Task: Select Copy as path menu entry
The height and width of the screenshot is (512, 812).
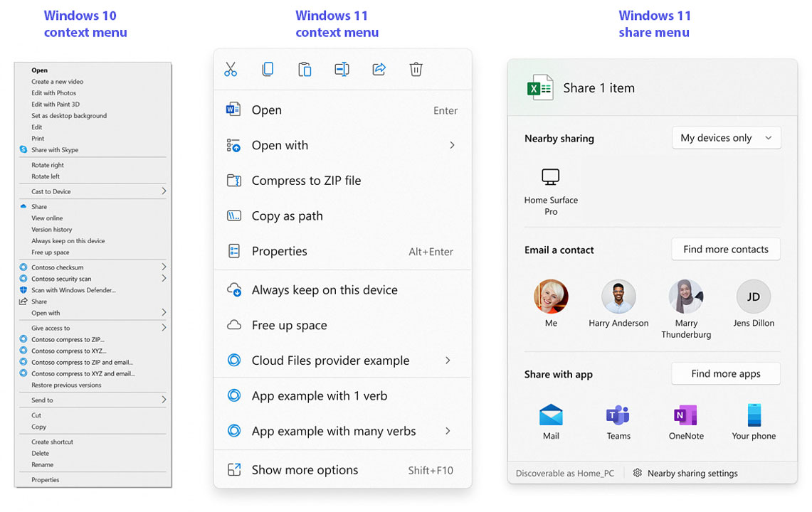Action: click(342, 216)
